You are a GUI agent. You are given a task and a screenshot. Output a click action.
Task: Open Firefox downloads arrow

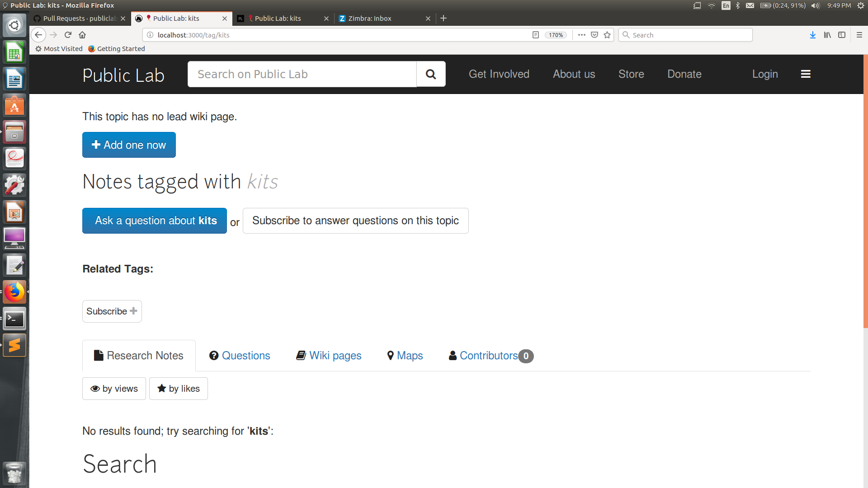tap(812, 35)
